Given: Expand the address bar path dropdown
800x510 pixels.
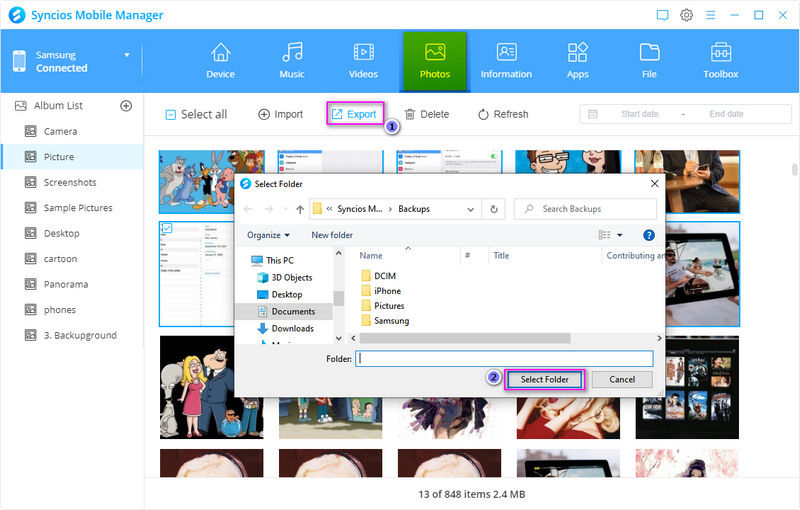Looking at the screenshot, I should click(x=470, y=209).
